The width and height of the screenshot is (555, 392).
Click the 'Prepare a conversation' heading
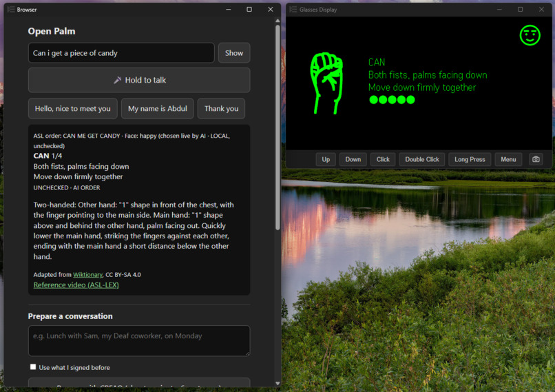pos(70,316)
